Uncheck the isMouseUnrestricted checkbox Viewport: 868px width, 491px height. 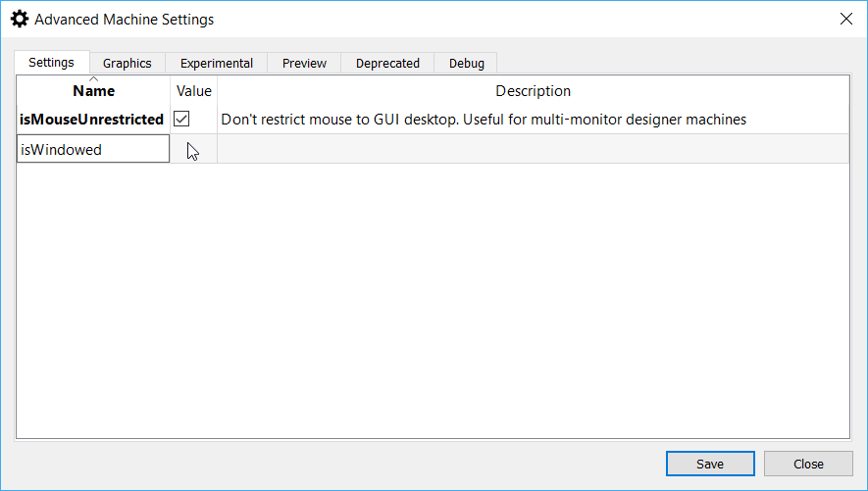[x=181, y=119]
